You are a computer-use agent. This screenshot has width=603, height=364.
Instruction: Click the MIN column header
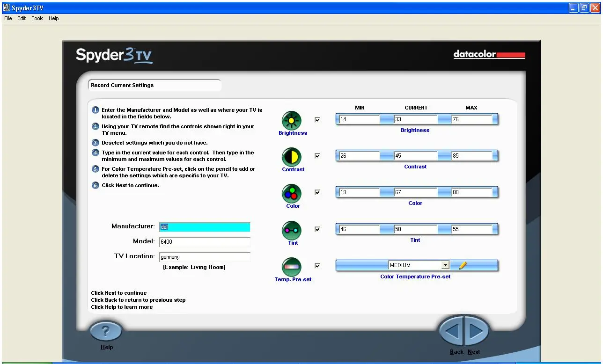pyautogui.click(x=360, y=108)
